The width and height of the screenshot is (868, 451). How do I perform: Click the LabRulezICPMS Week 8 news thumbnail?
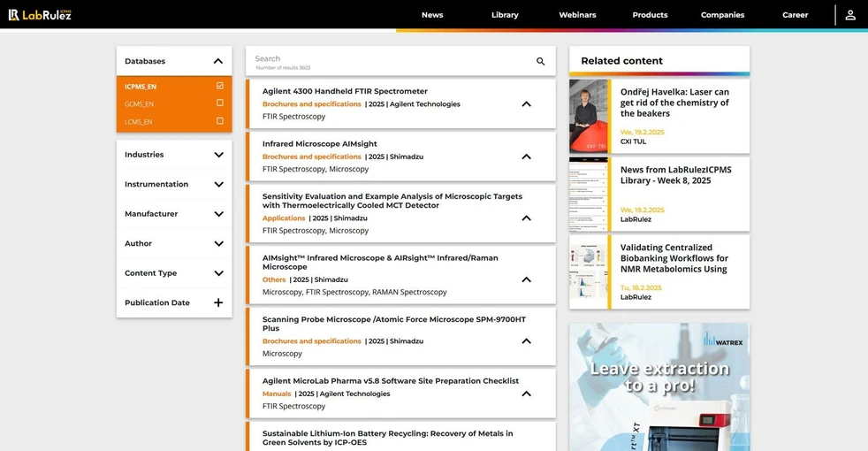point(589,194)
